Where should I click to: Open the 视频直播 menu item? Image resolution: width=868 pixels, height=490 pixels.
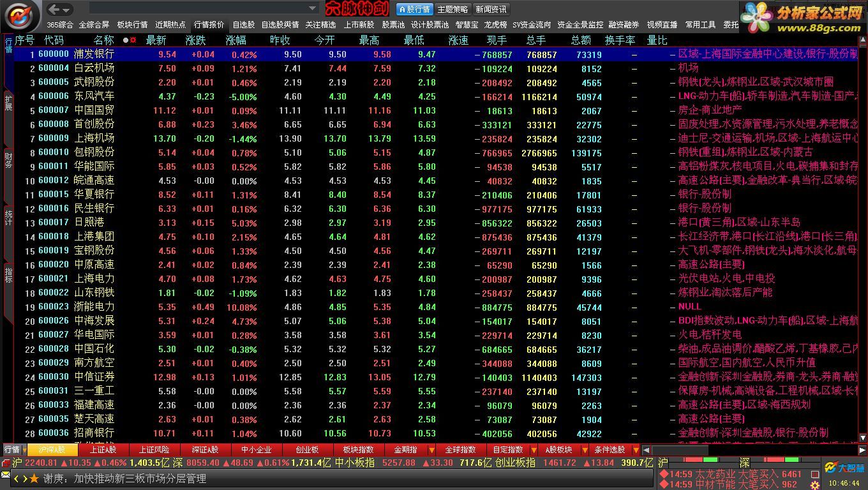pos(662,25)
